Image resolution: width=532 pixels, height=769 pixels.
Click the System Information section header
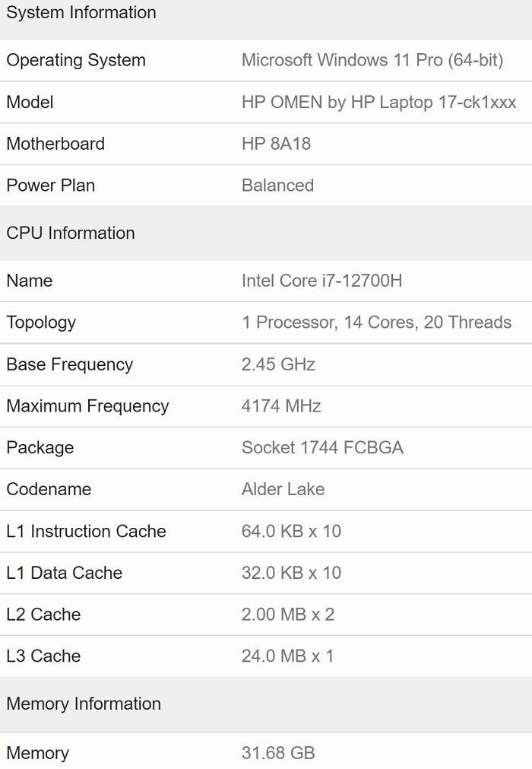[x=81, y=13]
